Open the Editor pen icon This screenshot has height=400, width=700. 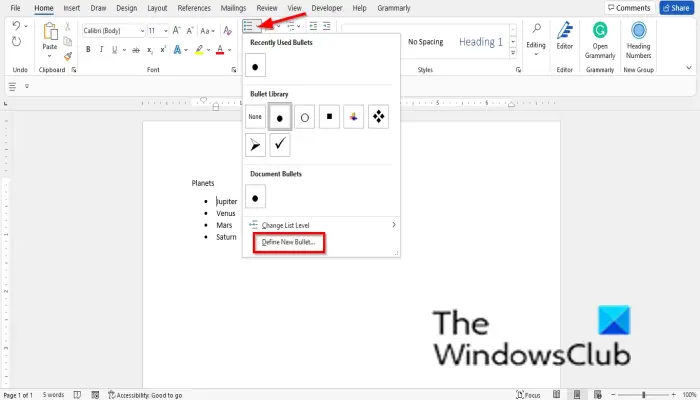pyautogui.click(x=565, y=30)
